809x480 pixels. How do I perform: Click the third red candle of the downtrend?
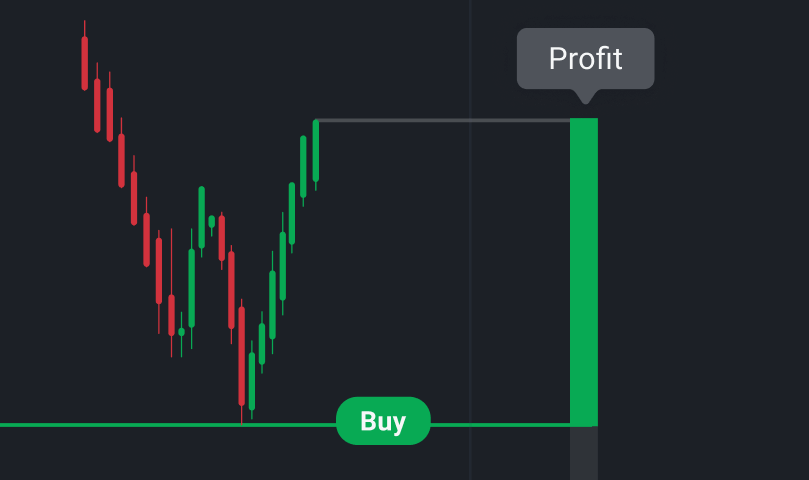click(109, 115)
